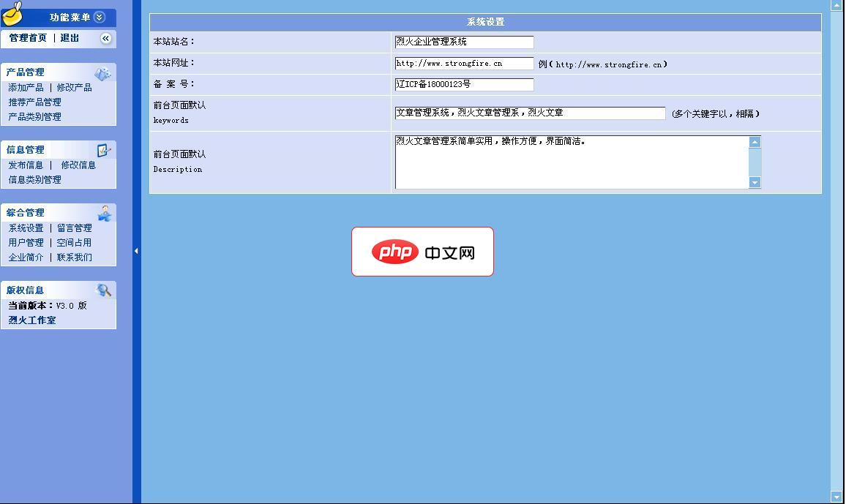Screen dimensions: 846x504
Task: Click the page scrollbar down arrow
Action: point(836,497)
